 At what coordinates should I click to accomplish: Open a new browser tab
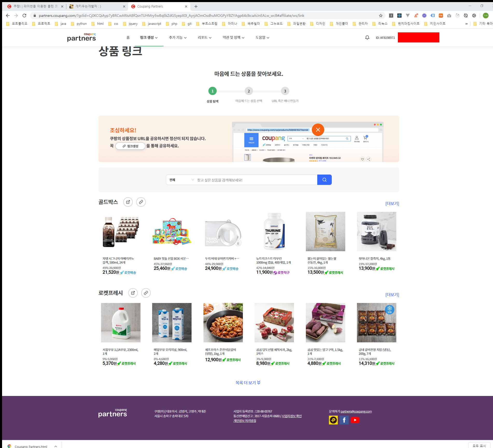coord(196,6)
